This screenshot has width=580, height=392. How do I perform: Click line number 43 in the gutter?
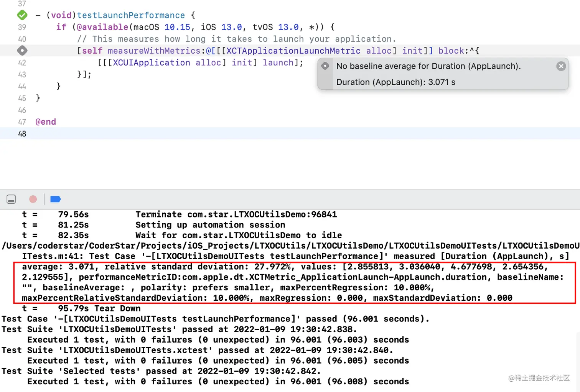(x=22, y=74)
